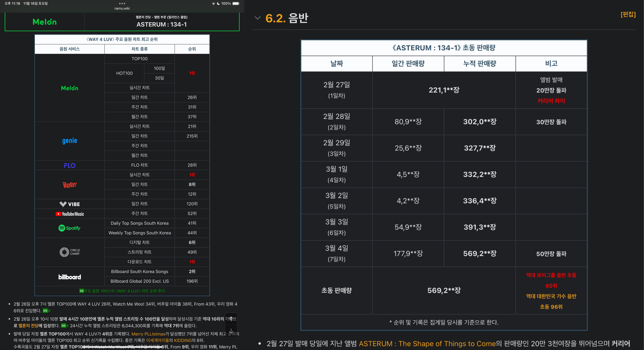
Task: Click the '초동 판매량' row label
Action: click(x=337, y=290)
